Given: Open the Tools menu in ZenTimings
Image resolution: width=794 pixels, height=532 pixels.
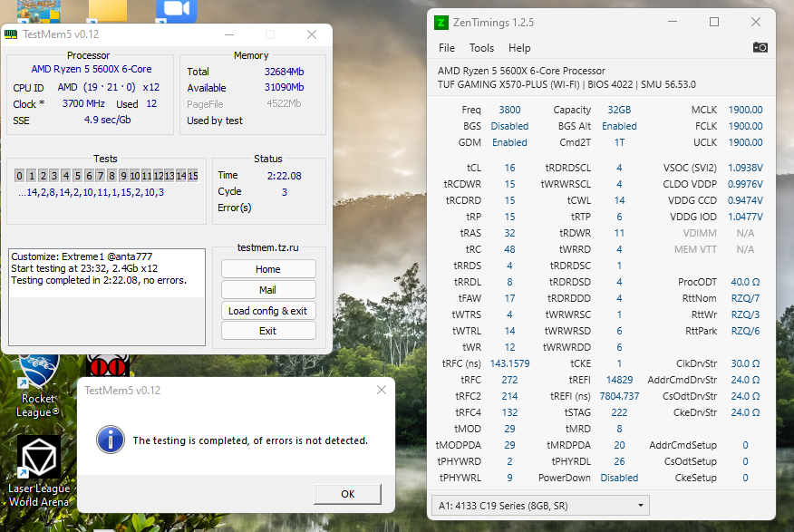Looking at the screenshot, I should coord(481,48).
